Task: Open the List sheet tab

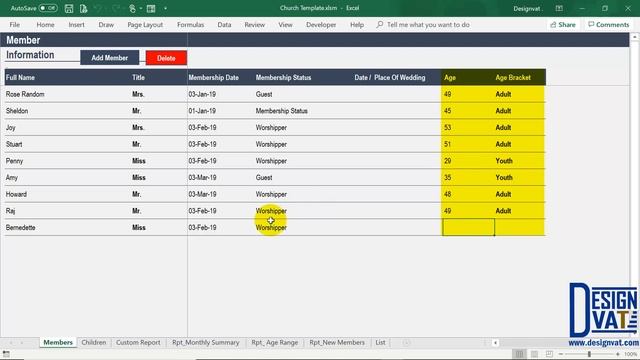Action: point(380,342)
